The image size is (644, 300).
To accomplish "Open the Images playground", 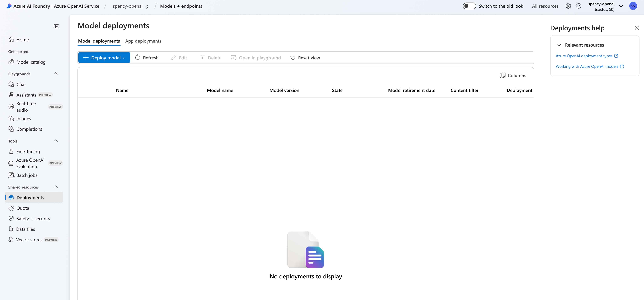I will point(24,119).
